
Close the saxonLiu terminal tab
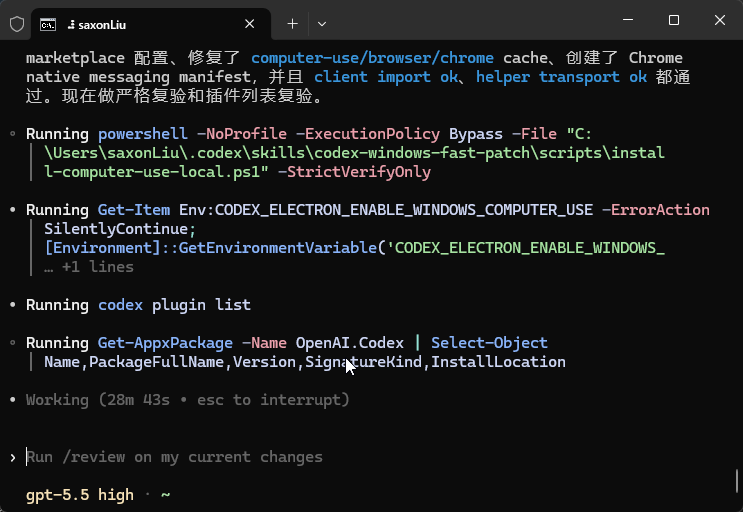250,24
